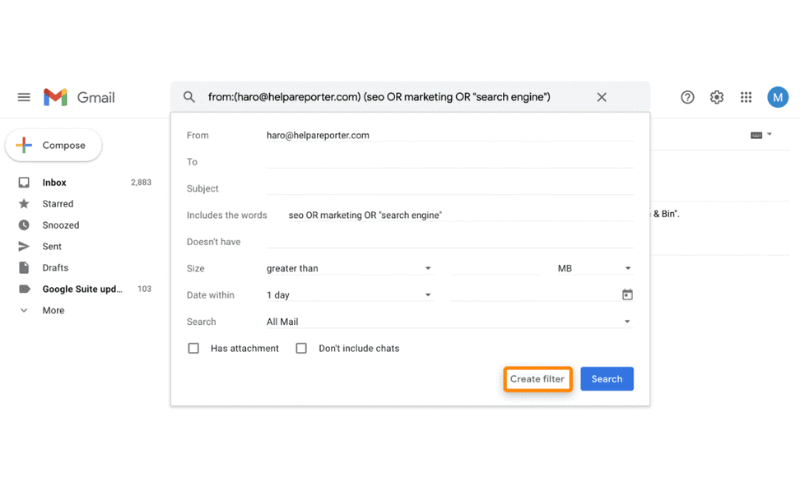The width and height of the screenshot is (800, 500).
Task: Open the Inbox folder
Action: 54,182
